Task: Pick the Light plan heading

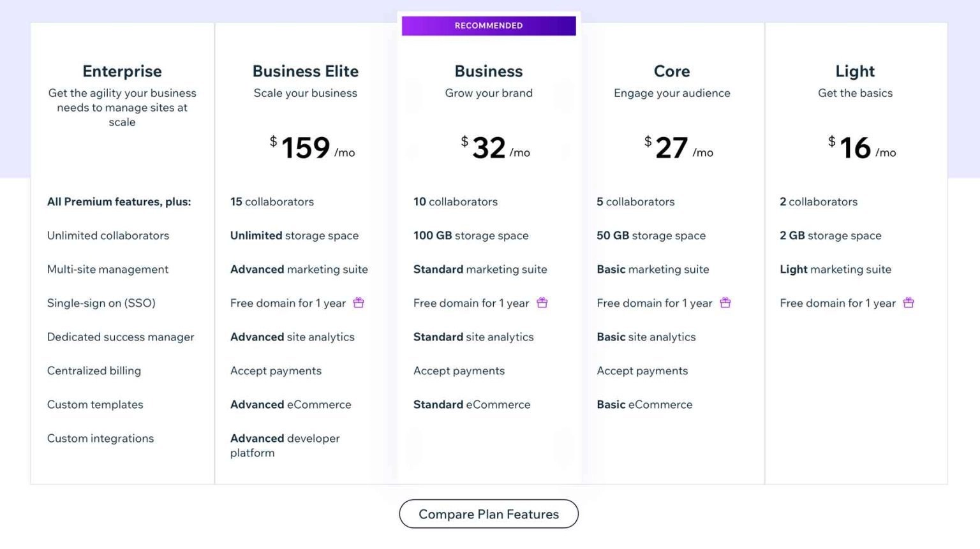Action: pyautogui.click(x=855, y=71)
